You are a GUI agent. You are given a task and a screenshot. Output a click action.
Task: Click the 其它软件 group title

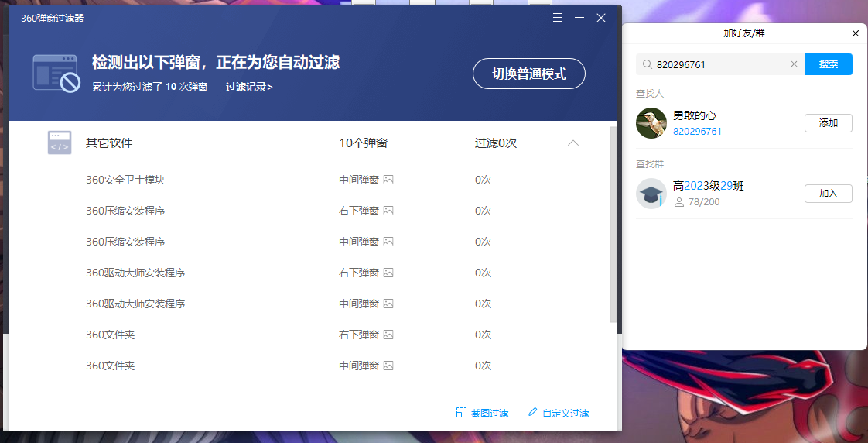point(109,143)
